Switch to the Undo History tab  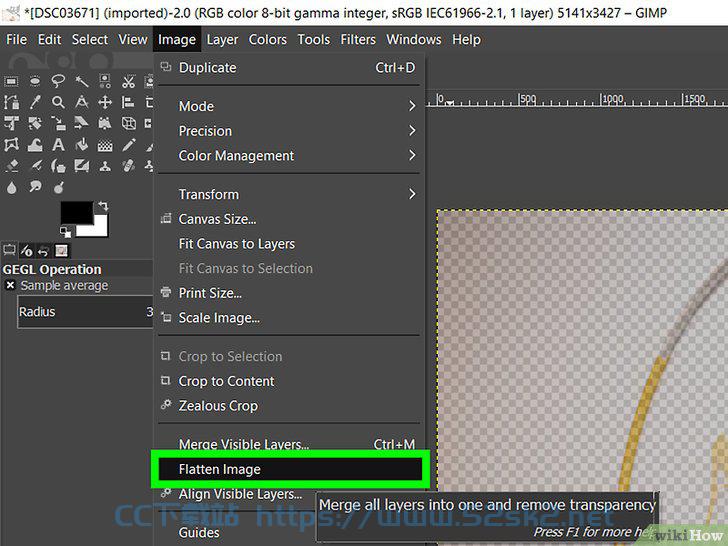(x=44, y=251)
